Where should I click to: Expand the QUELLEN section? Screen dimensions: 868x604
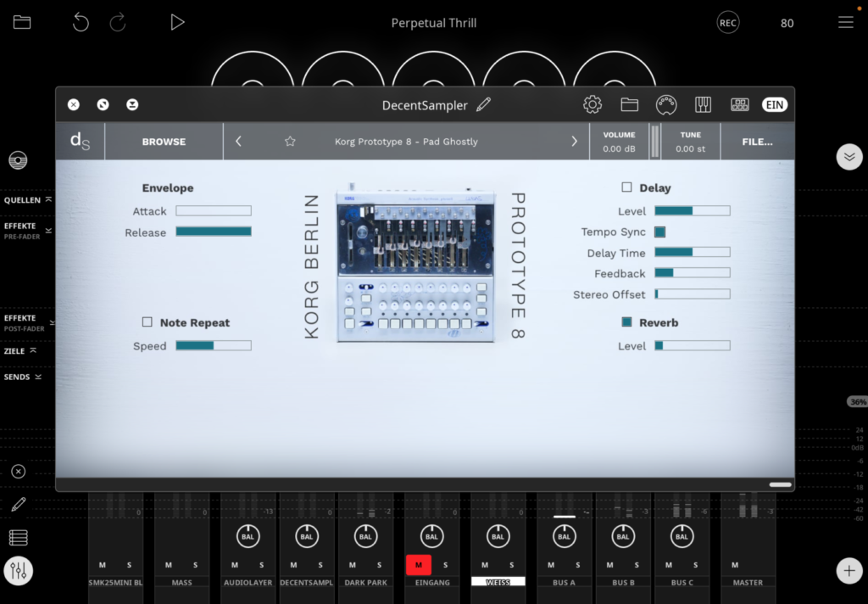[x=27, y=199]
